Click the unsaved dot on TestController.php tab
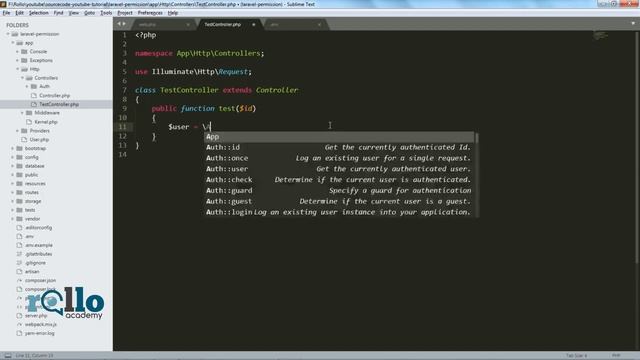 pos(253,24)
